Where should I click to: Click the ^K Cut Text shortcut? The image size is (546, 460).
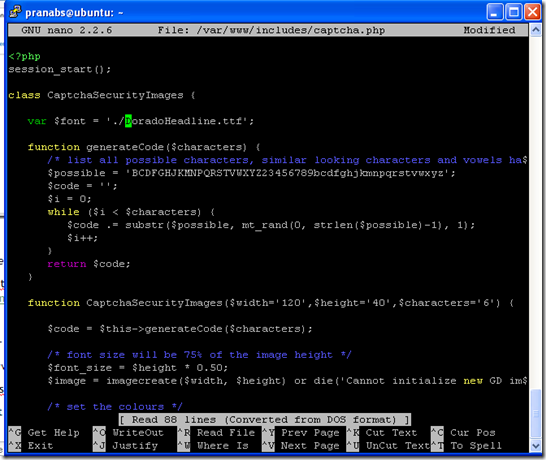tap(382, 432)
